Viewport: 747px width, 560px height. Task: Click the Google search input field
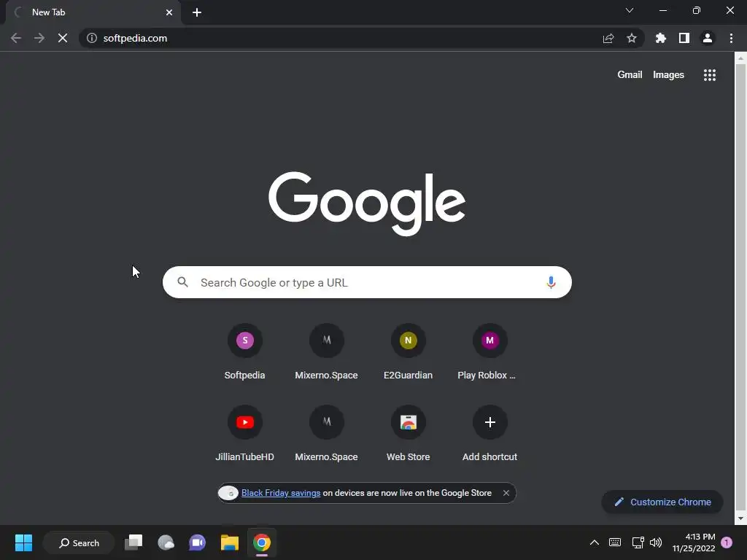click(x=367, y=282)
